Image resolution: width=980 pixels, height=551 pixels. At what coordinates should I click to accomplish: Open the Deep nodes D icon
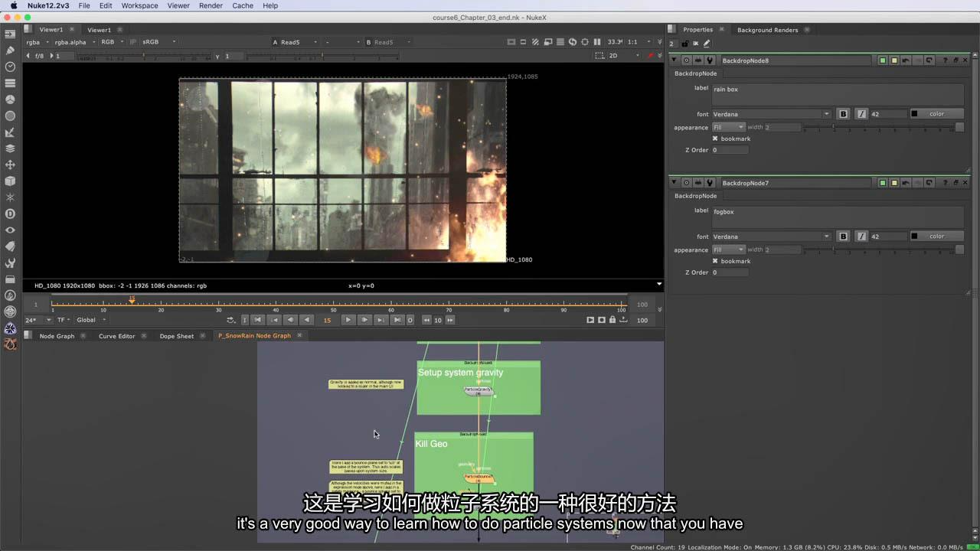pos(10,214)
